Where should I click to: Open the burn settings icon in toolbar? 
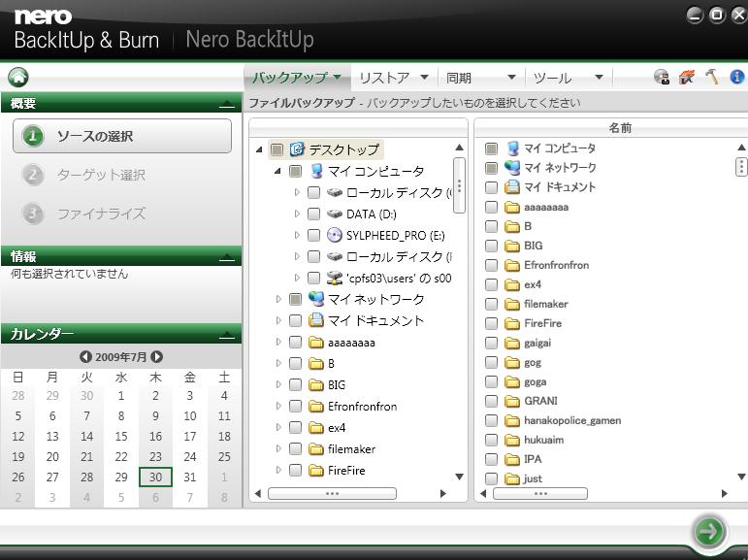pos(687,77)
